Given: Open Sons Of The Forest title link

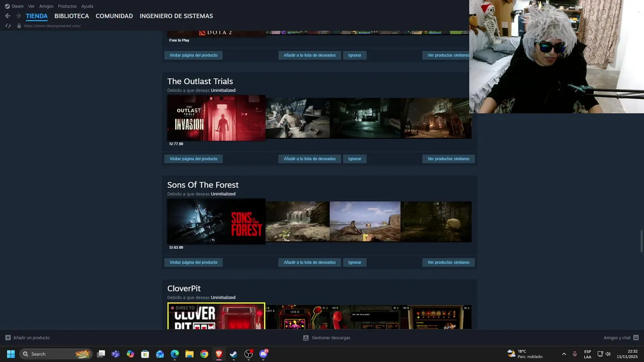Looking at the screenshot, I should point(203,185).
